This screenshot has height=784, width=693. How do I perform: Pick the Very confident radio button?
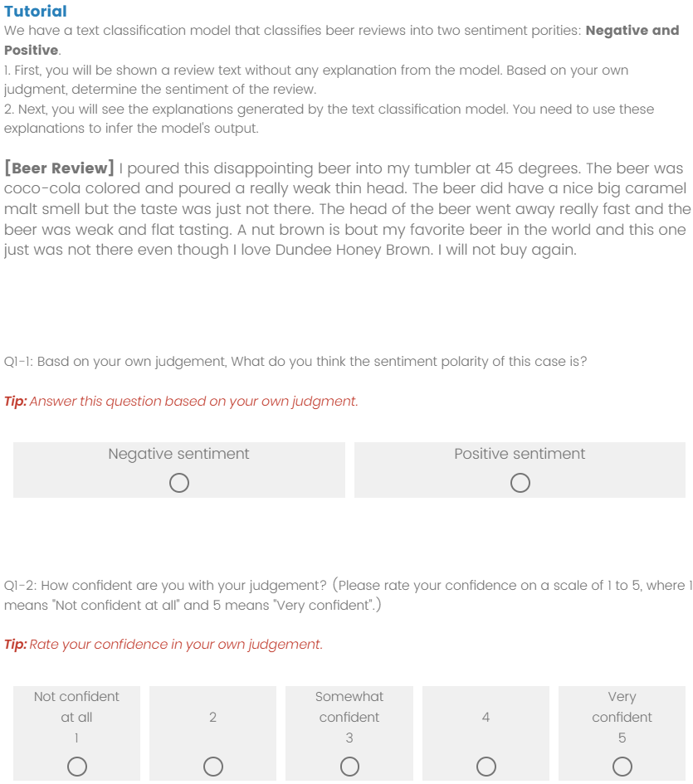coord(622,767)
